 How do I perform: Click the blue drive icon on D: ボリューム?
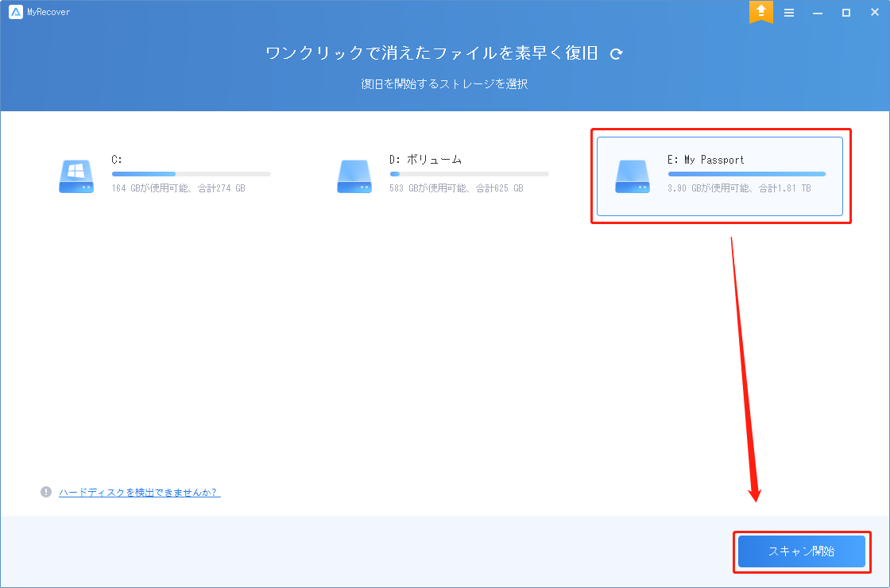354,176
